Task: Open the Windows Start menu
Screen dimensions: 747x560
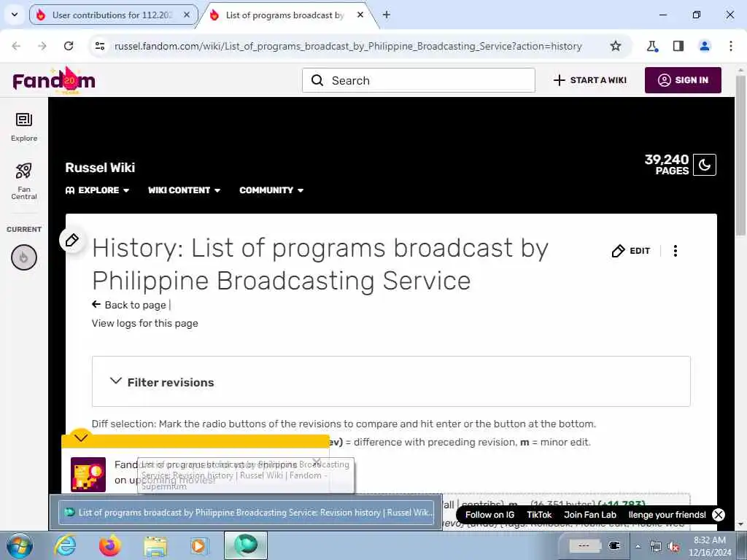Action: tap(19, 545)
